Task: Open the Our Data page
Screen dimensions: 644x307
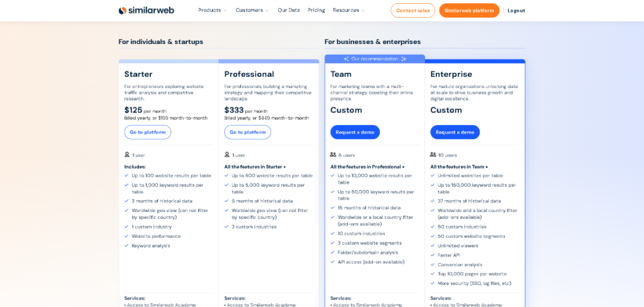Action: click(289, 10)
